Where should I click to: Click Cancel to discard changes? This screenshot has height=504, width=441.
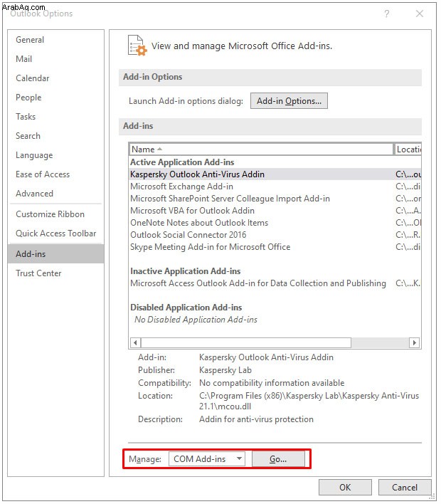coord(405,488)
